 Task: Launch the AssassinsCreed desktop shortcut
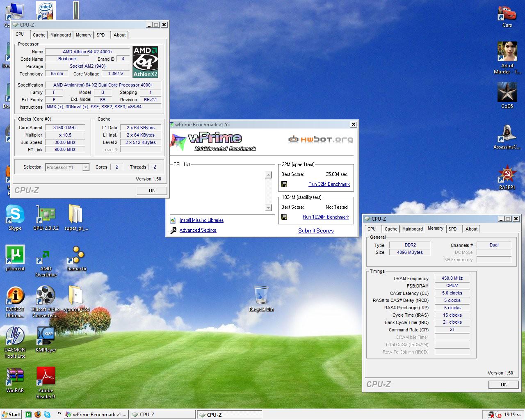(507, 136)
